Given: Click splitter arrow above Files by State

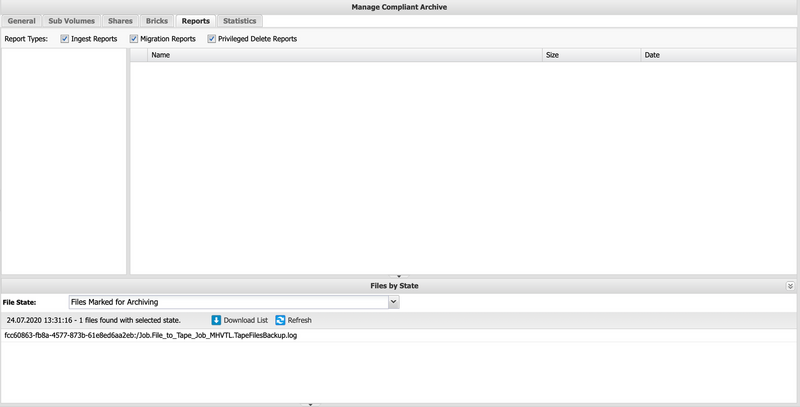Looking at the screenshot, I should pyautogui.click(x=399, y=276).
